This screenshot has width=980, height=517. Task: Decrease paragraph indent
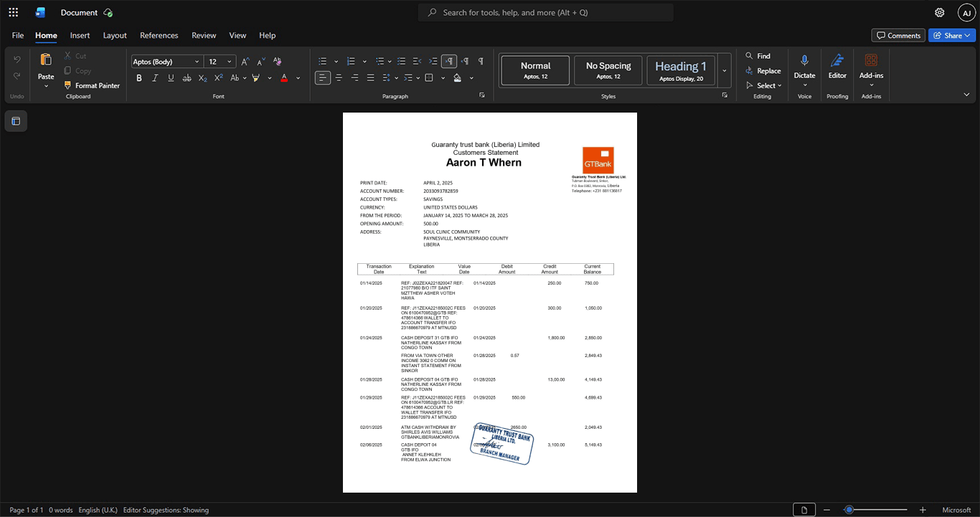[418, 62]
